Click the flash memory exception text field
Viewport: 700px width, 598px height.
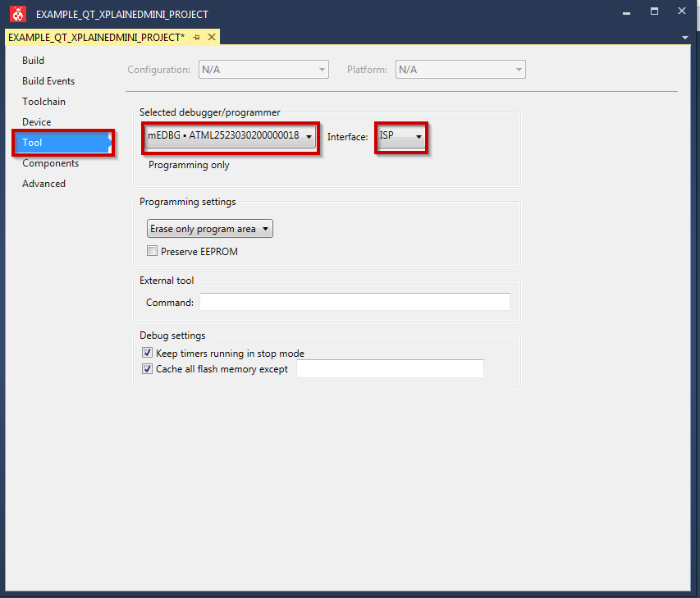coord(390,369)
